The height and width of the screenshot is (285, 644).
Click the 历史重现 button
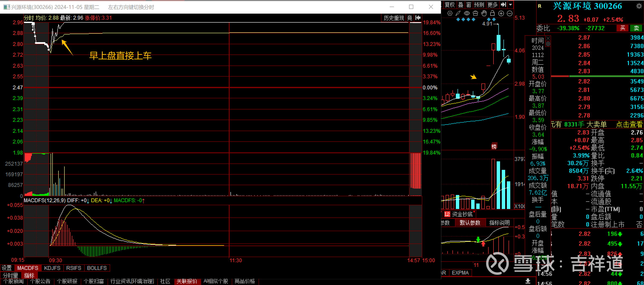pos(394,18)
